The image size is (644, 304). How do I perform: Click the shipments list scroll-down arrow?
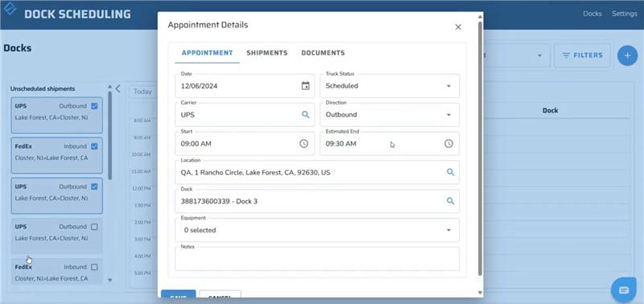[109, 280]
